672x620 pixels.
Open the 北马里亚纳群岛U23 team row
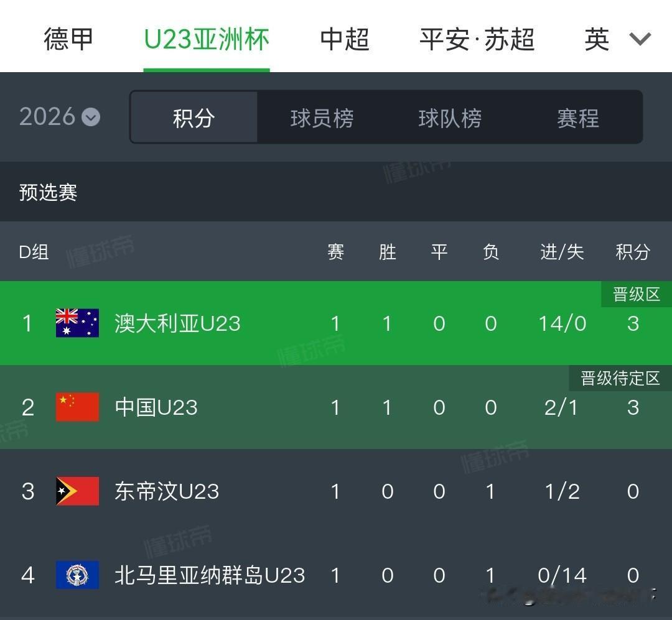pos(336,575)
